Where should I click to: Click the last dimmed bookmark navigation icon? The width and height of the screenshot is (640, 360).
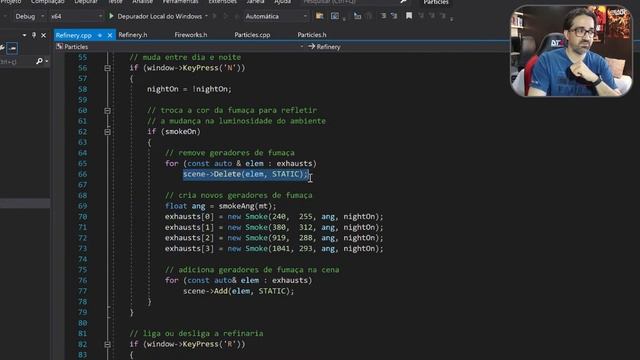pos(443,16)
